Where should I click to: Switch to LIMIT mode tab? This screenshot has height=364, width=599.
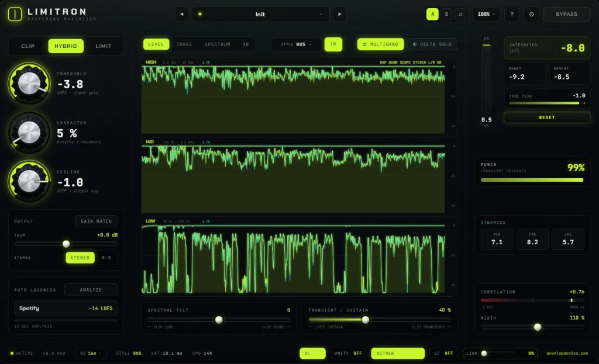tap(104, 46)
